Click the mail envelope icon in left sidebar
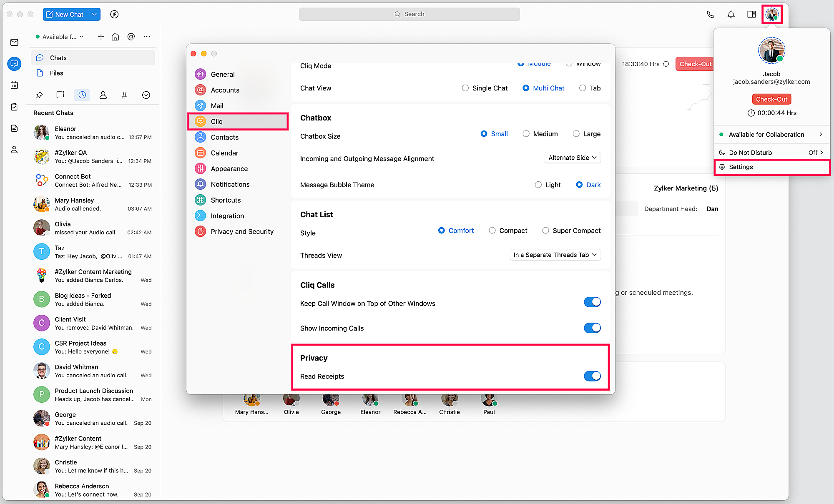834x504 pixels. coord(14,43)
